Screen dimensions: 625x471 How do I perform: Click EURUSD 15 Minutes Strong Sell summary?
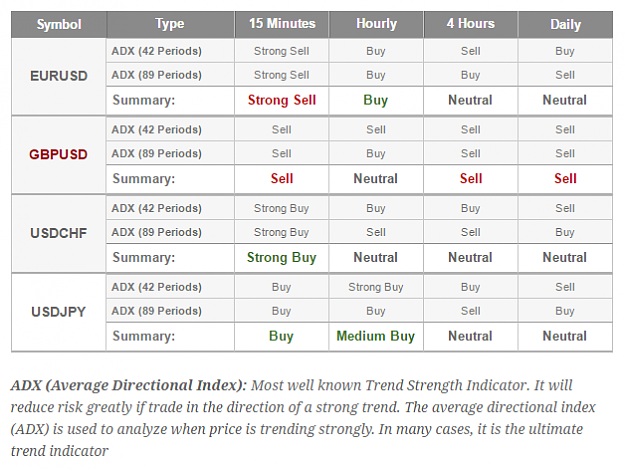pyautogui.click(x=282, y=100)
